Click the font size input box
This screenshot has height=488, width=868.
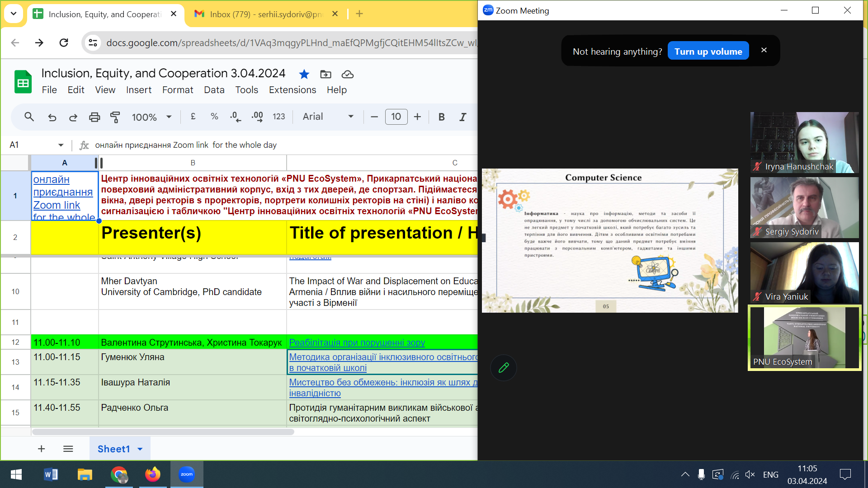[x=396, y=117]
